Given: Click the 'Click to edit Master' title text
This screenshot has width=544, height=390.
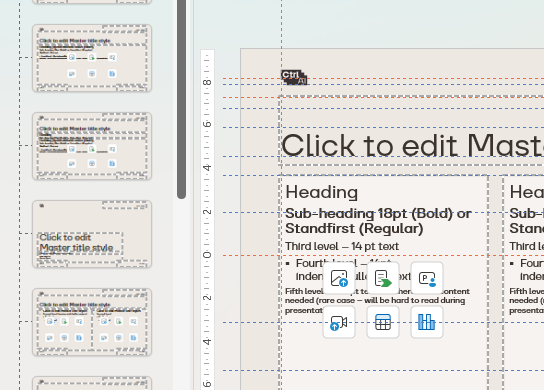Looking at the screenshot, I should pos(413,146).
